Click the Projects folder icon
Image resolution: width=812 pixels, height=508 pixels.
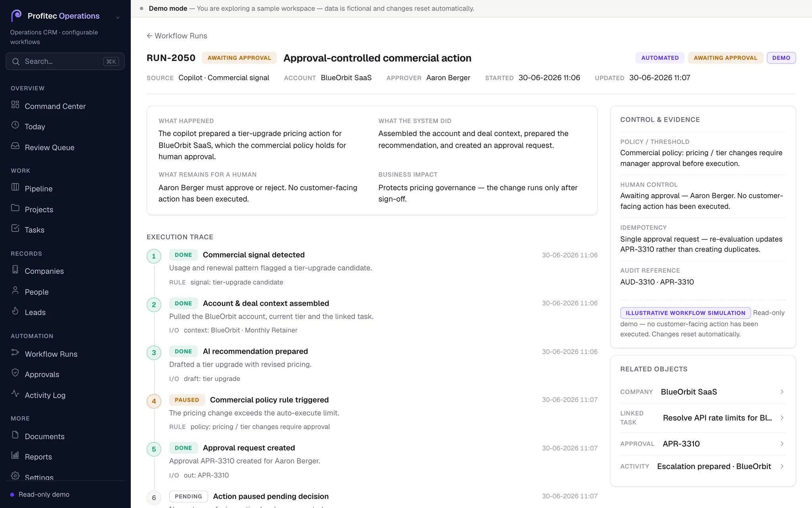(x=15, y=208)
